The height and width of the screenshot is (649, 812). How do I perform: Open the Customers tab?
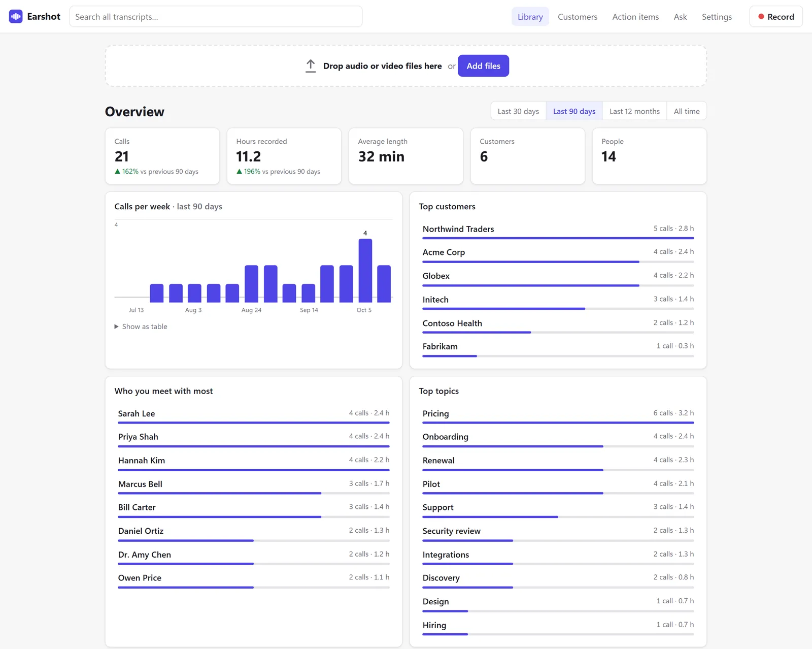(578, 17)
